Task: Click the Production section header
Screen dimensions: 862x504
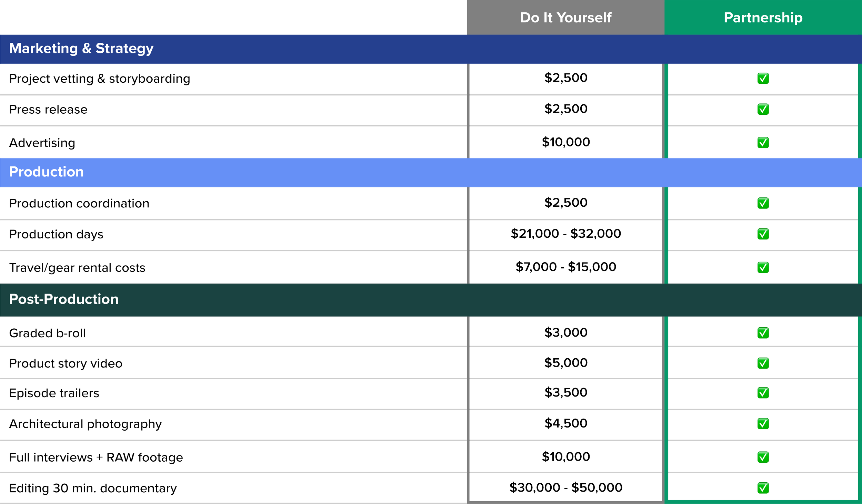Action: (46, 172)
